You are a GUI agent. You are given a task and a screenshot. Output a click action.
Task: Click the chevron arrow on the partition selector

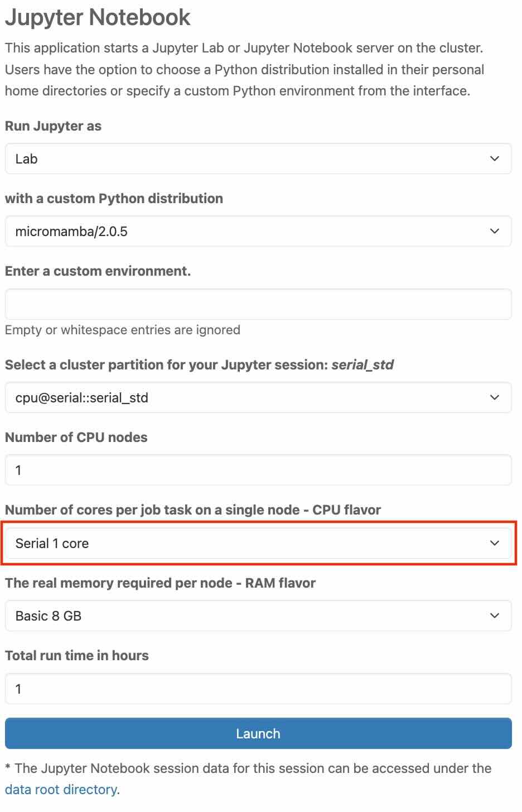click(494, 398)
